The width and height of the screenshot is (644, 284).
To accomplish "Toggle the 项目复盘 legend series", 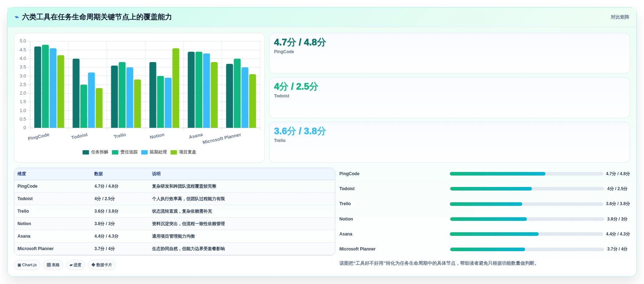I will point(183,152).
